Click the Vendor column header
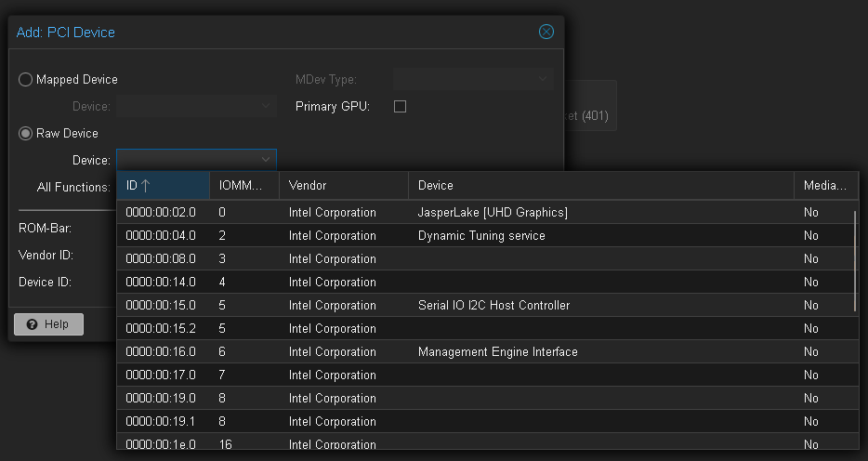868x461 pixels. pos(343,186)
